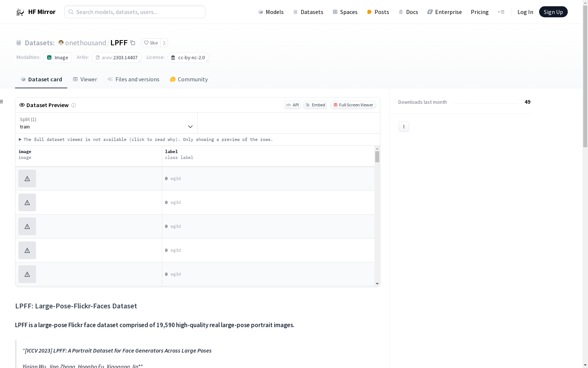Open the Models page
The image size is (588, 368).
(271, 12)
